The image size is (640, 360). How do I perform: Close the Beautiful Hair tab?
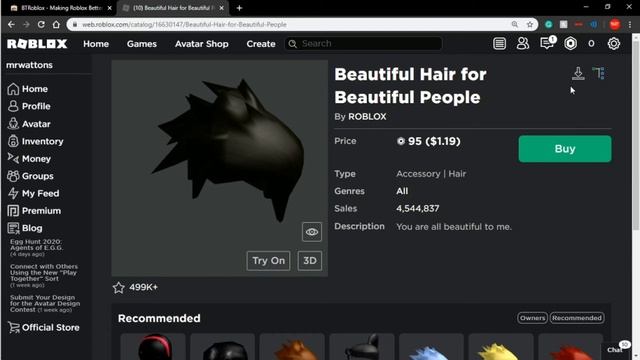click(x=221, y=8)
